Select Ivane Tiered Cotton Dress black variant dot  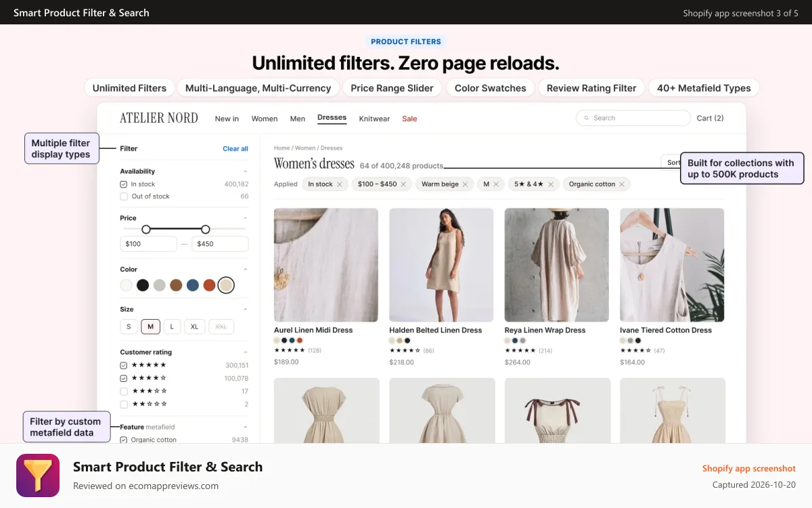pos(638,341)
